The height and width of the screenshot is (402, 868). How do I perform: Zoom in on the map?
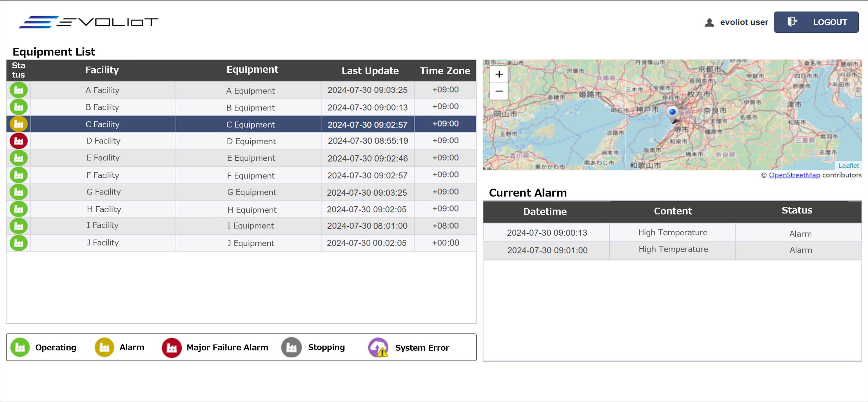499,74
